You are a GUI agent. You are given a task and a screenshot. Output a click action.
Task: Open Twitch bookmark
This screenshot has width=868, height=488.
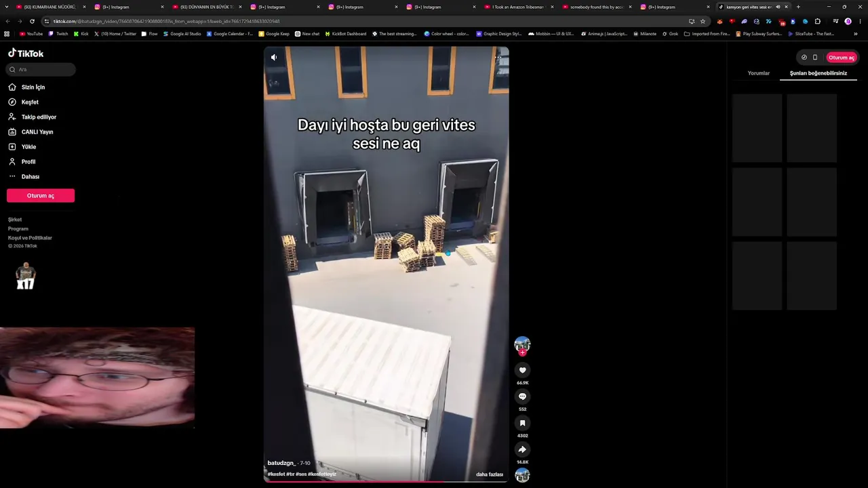coord(58,34)
